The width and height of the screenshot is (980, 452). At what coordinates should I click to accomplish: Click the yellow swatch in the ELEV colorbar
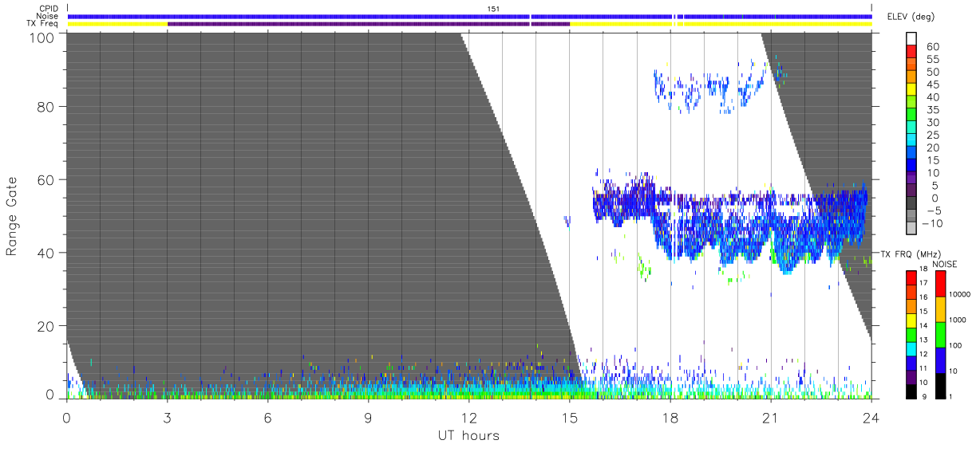coord(911,91)
